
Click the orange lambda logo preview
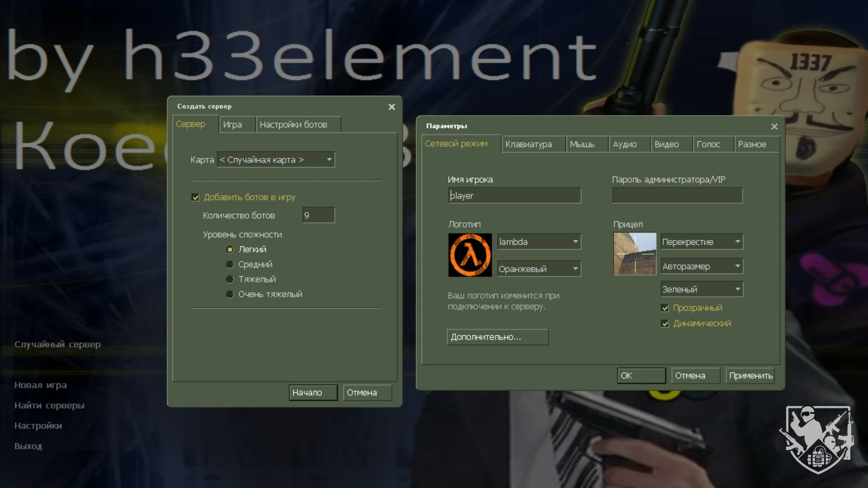(470, 255)
